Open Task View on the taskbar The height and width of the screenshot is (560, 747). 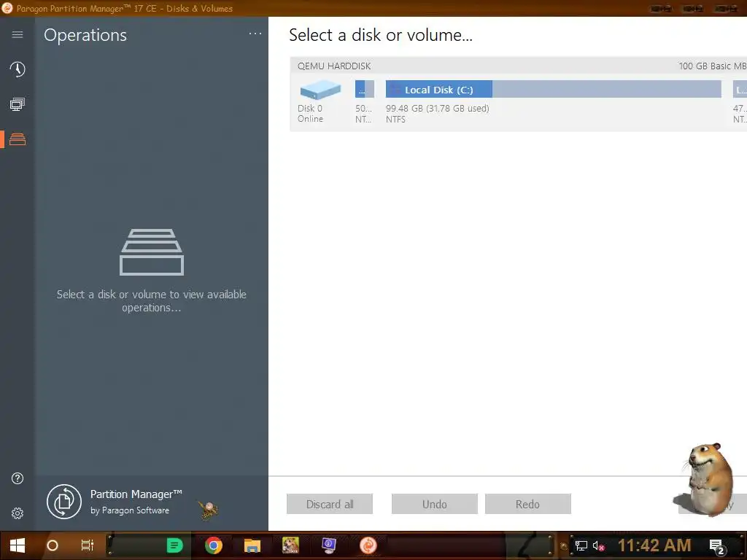88,545
